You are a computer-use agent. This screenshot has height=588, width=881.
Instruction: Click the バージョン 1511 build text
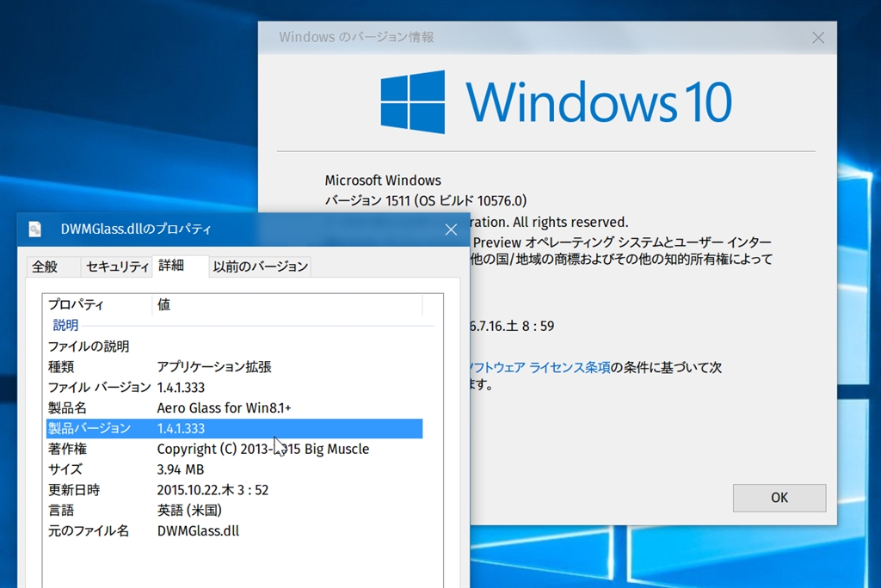(x=425, y=201)
